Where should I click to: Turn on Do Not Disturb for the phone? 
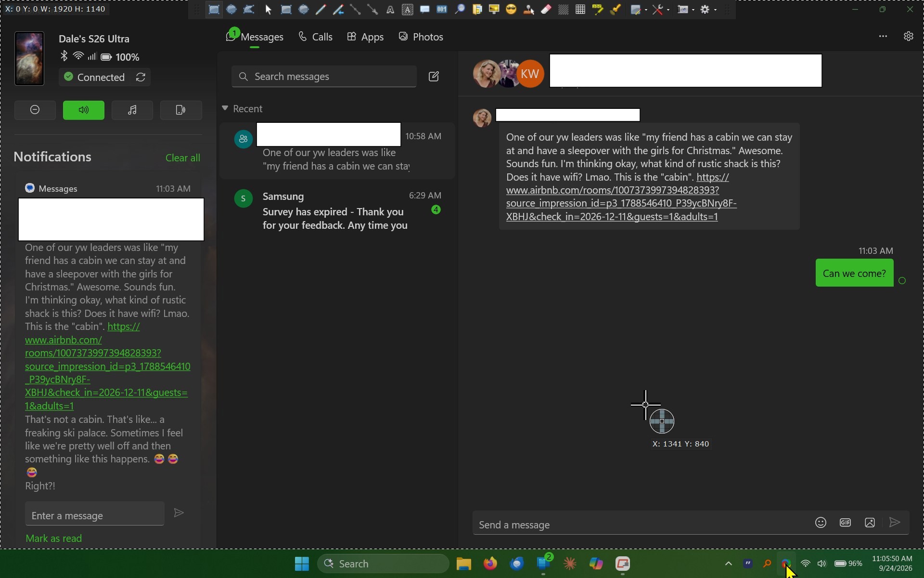[35, 110]
